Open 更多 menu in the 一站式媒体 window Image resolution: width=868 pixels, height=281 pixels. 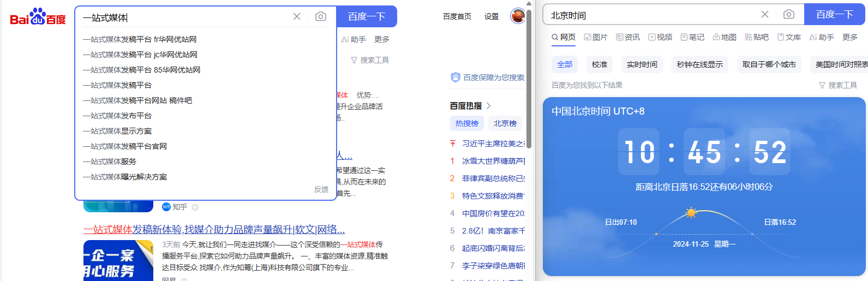[382, 39]
